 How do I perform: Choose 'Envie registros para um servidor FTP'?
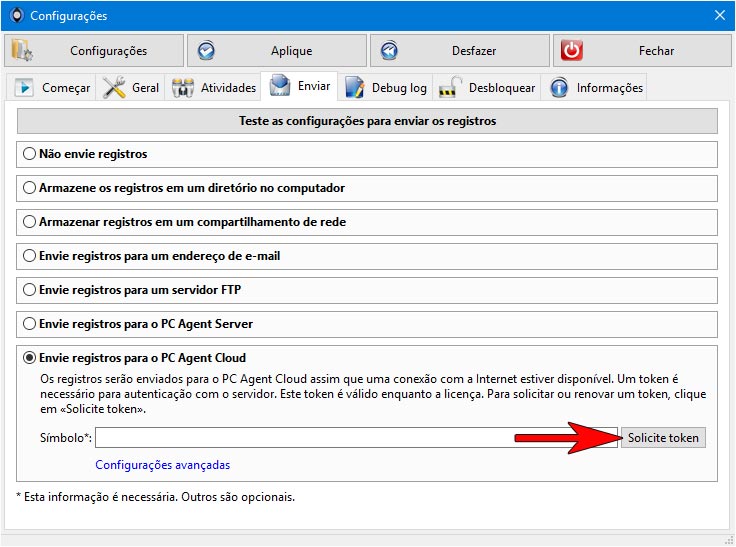click(29, 290)
